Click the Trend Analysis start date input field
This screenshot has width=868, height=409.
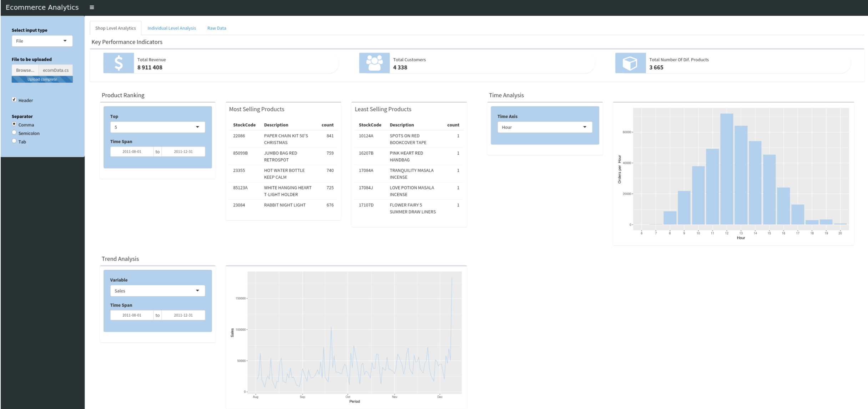pyautogui.click(x=132, y=315)
